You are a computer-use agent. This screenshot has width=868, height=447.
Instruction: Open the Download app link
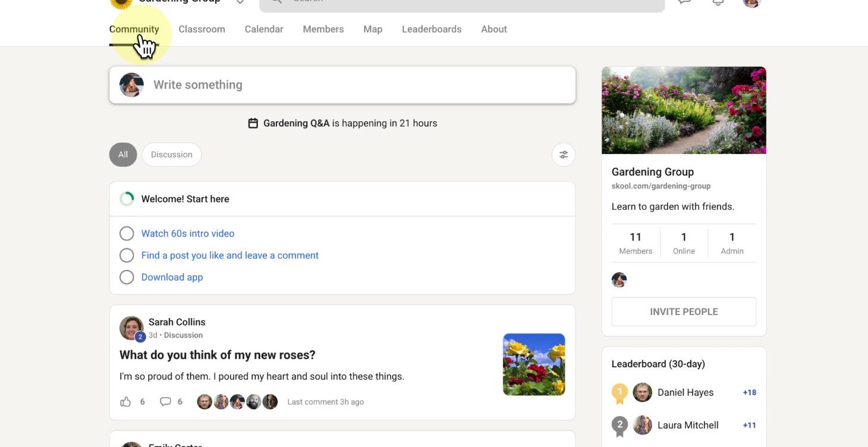click(x=172, y=278)
